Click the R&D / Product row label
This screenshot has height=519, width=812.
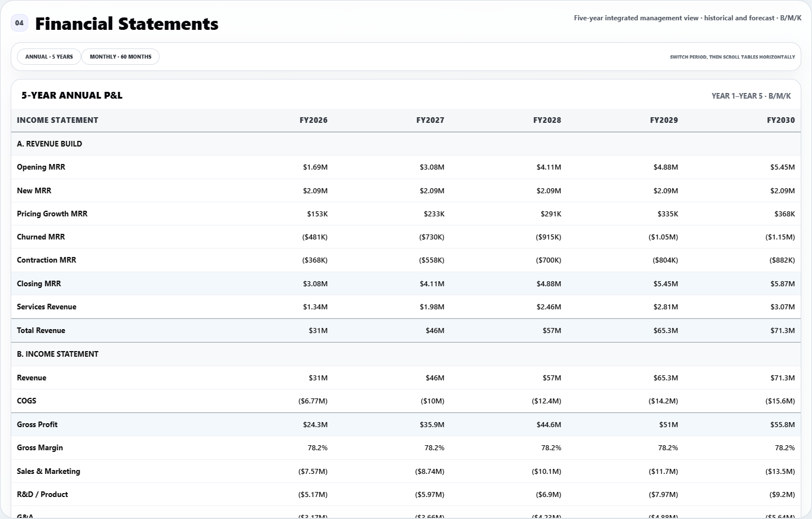coord(42,494)
